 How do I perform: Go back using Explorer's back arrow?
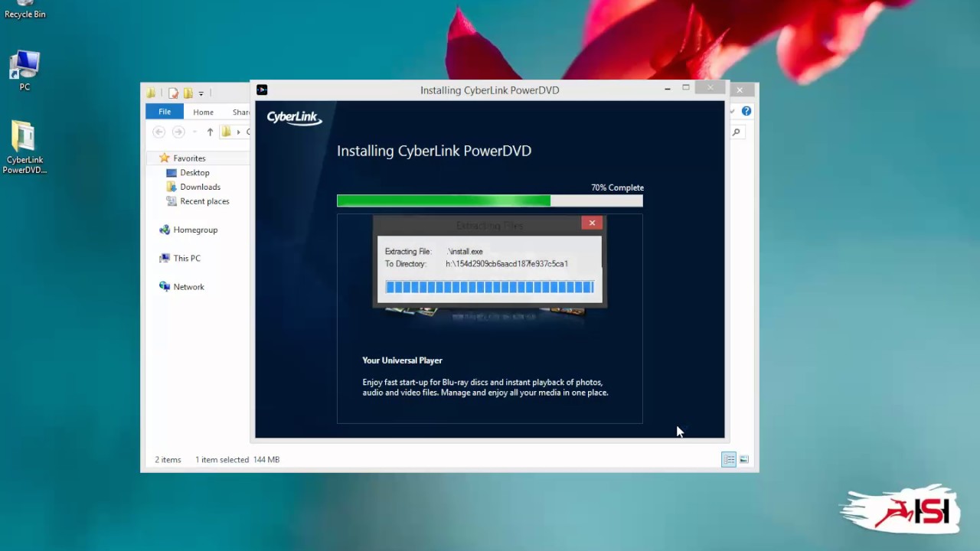click(158, 132)
